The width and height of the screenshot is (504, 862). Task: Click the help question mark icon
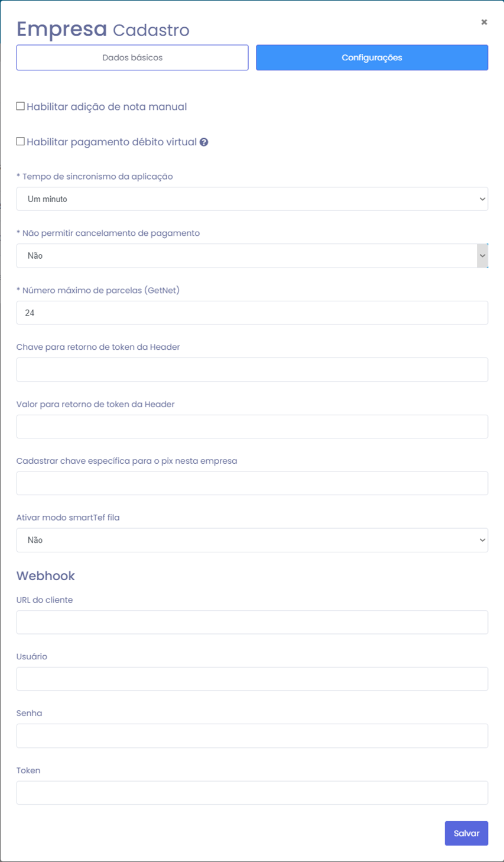[204, 142]
